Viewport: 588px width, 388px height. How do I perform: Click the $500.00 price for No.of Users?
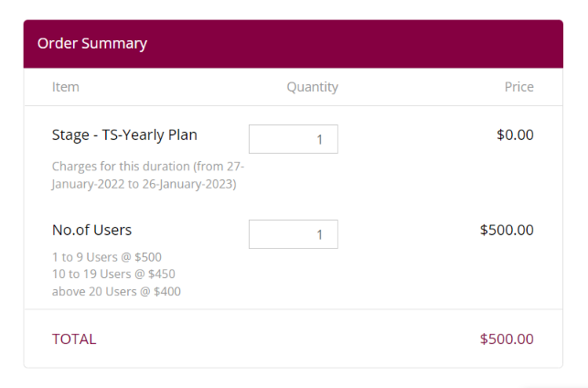tap(507, 230)
